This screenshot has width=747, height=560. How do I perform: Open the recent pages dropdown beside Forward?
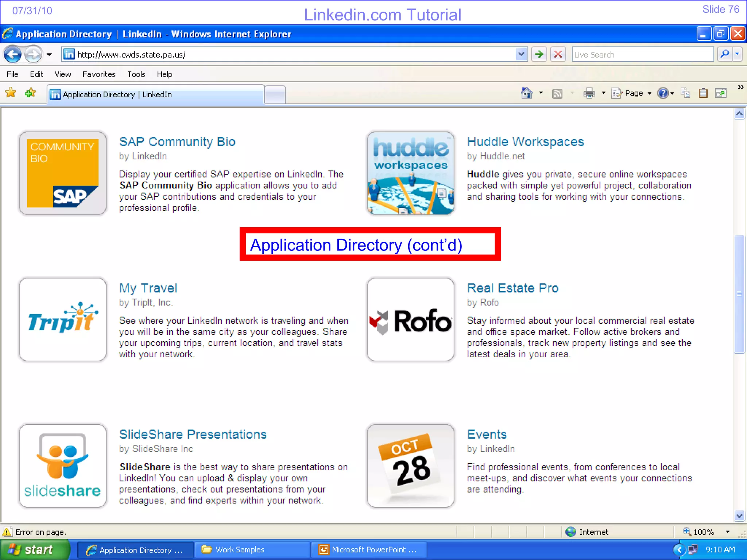pos(49,55)
